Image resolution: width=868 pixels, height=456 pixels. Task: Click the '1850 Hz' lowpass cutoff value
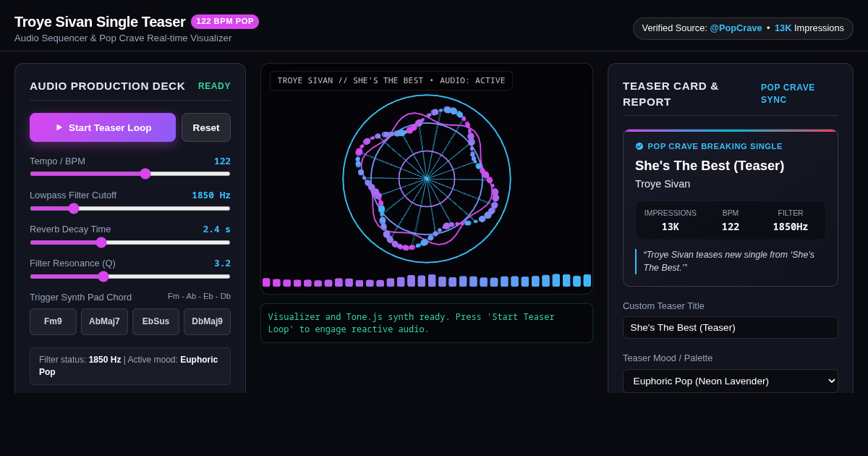pos(211,195)
